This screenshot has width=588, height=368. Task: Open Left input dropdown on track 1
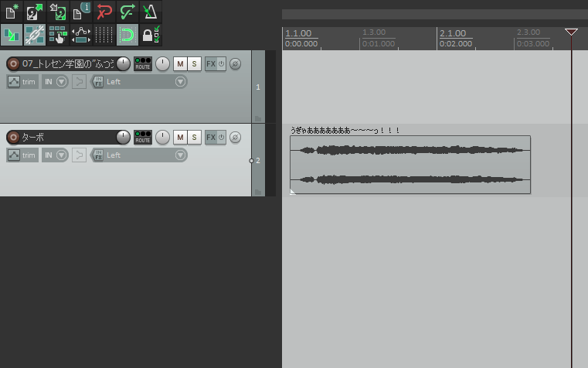click(x=145, y=82)
